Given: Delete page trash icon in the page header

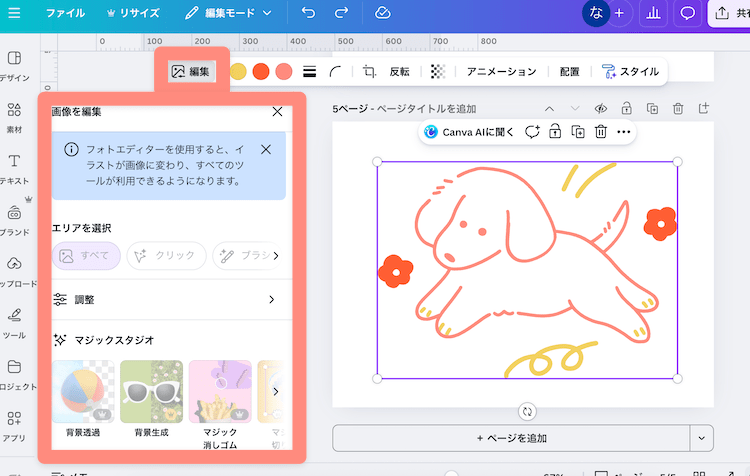Looking at the screenshot, I should (x=678, y=109).
